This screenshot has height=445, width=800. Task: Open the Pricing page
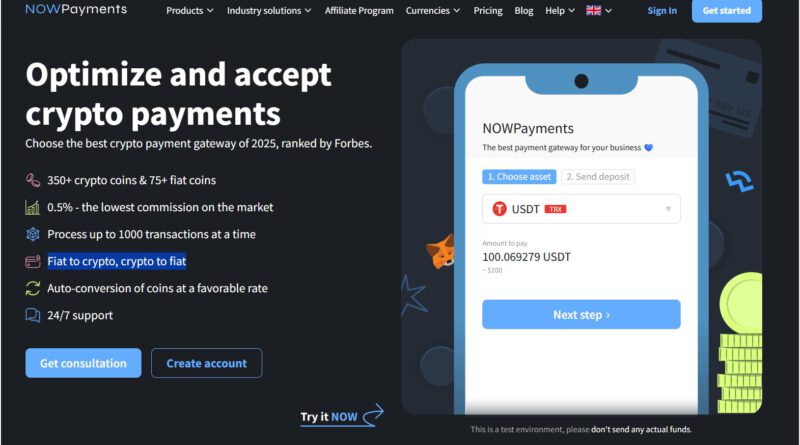pyautogui.click(x=488, y=10)
